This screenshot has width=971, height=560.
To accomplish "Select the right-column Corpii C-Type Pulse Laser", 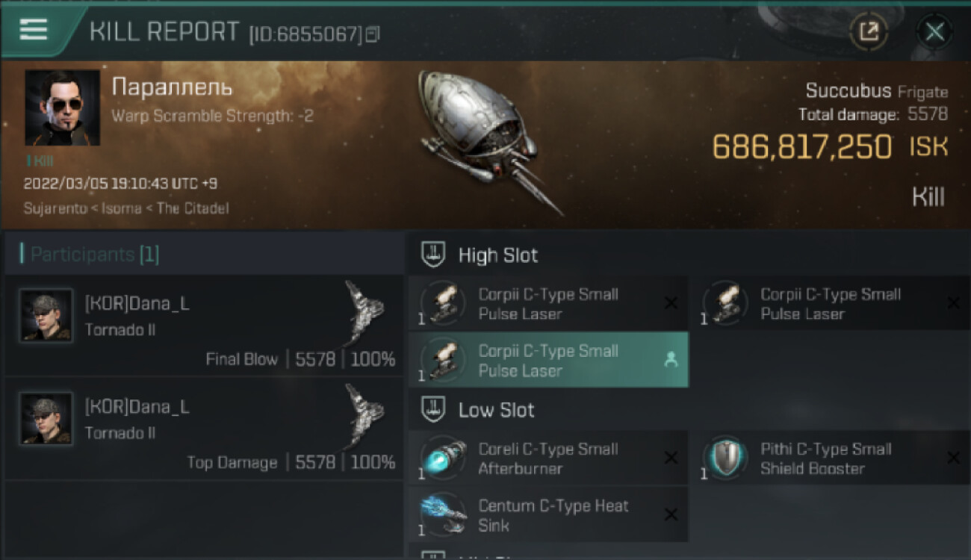I will [829, 304].
